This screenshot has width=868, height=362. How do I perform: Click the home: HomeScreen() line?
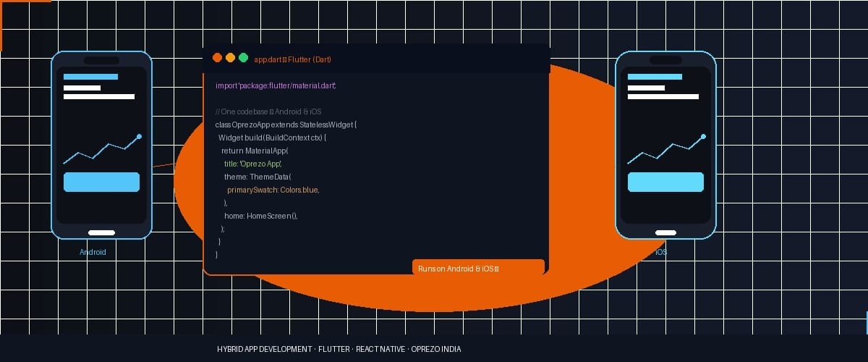tap(261, 216)
